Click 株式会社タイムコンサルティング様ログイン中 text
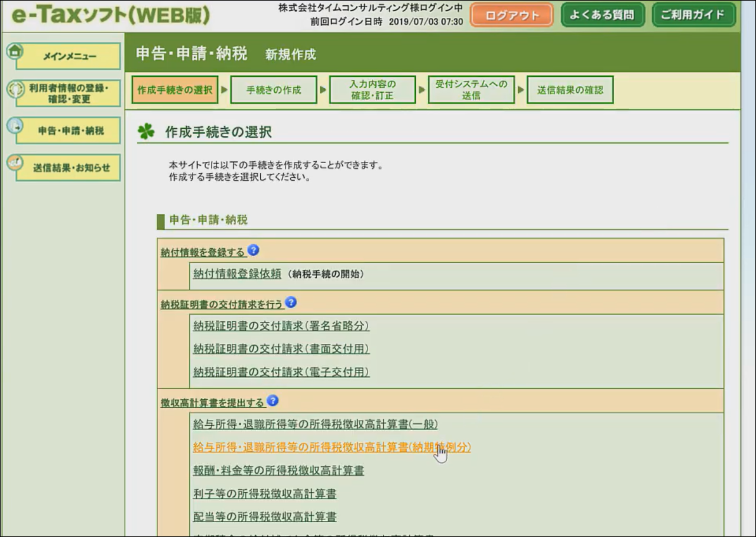Image resolution: width=756 pixels, height=537 pixels. 371,9
